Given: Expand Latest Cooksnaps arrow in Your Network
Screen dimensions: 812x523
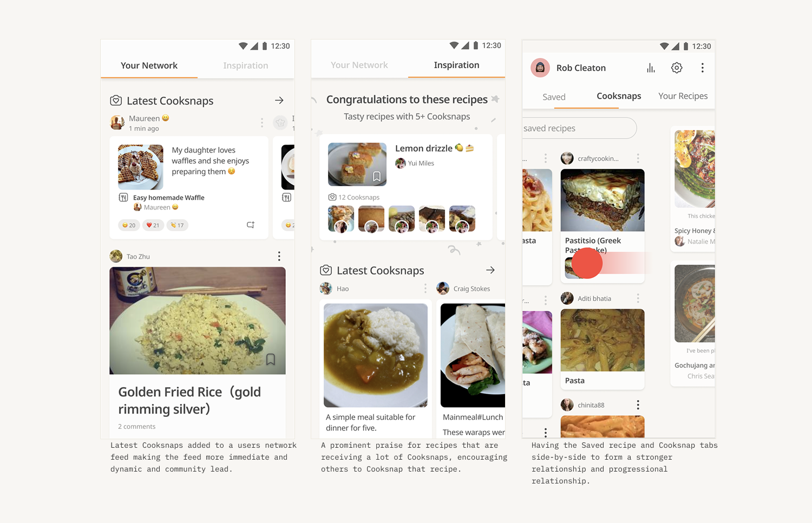Looking at the screenshot, I should 279,100.
